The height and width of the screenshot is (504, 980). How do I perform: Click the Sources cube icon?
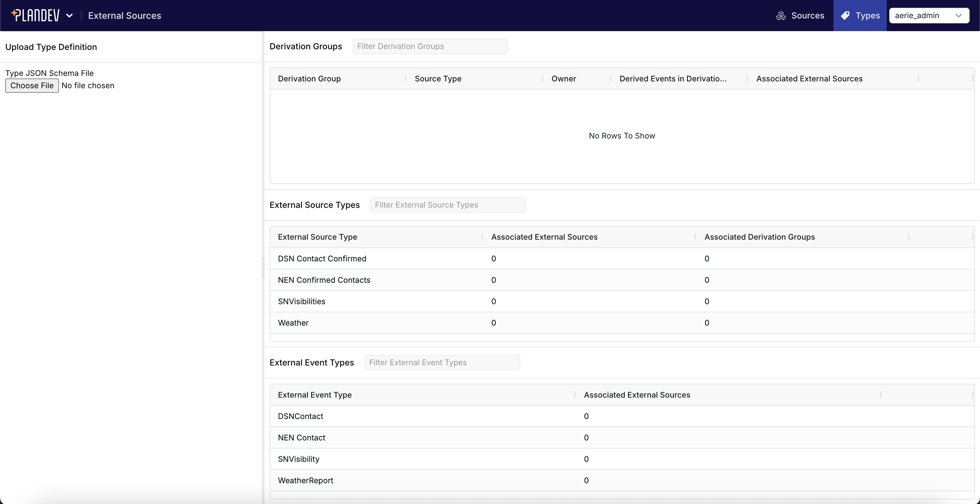(x=781, y=15)
